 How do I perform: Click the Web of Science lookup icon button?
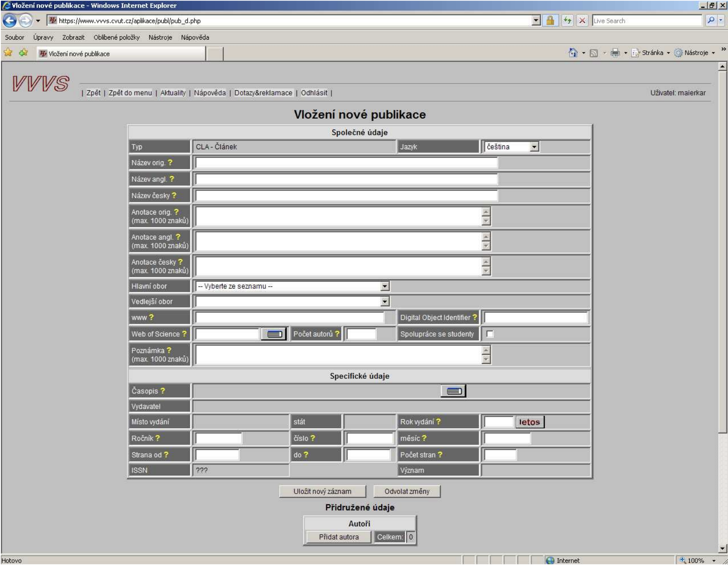coord(274,334)
